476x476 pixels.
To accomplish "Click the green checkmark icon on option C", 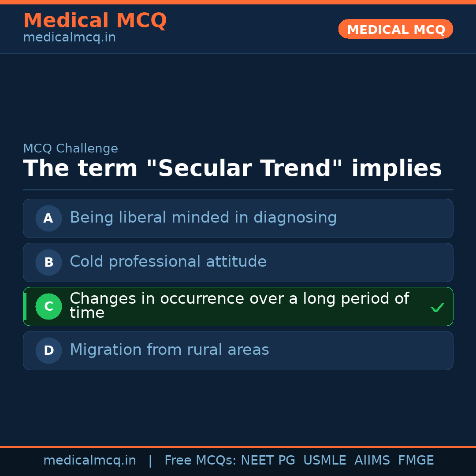I will coord(437,307).
